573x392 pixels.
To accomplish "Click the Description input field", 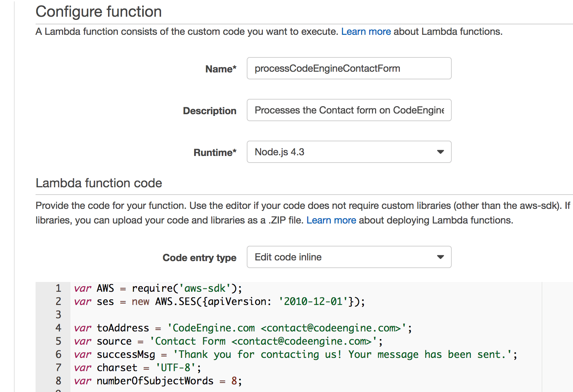I will pos(349,110).
